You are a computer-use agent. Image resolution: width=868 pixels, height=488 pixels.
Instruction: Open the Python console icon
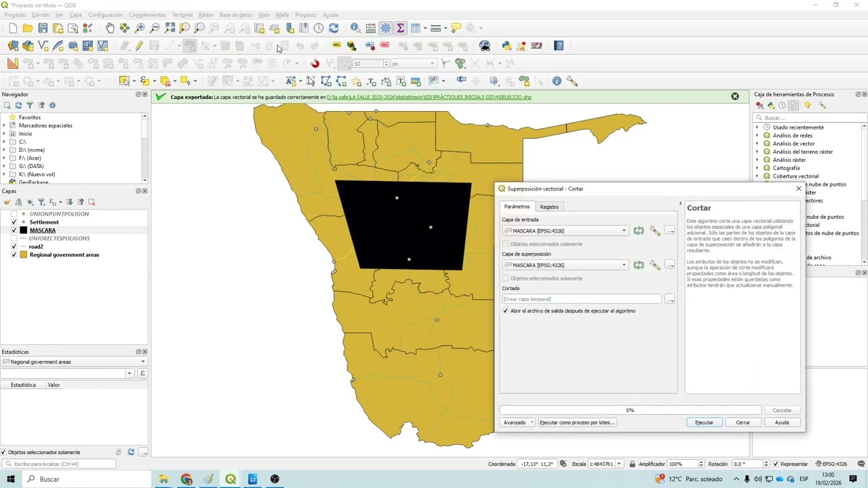click(507, 46)
